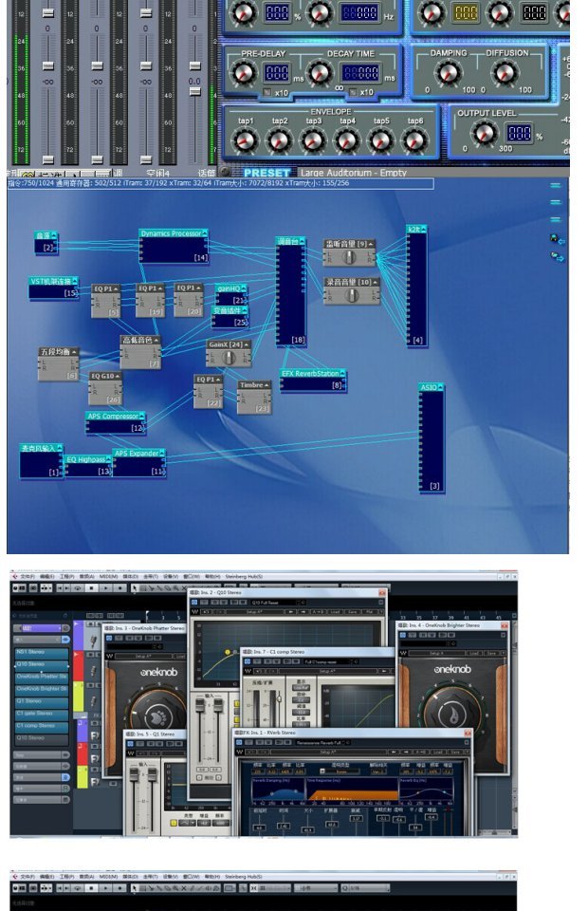Image resolution: width=588 pixels, height=911 pixels.
Task: Toggle power button in Q1 Stereo window
Action: tap(130, 744)
